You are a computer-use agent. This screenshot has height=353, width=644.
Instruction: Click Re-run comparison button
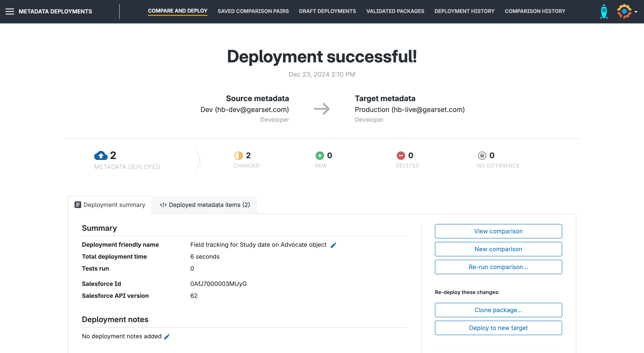(x=498, y=267)
